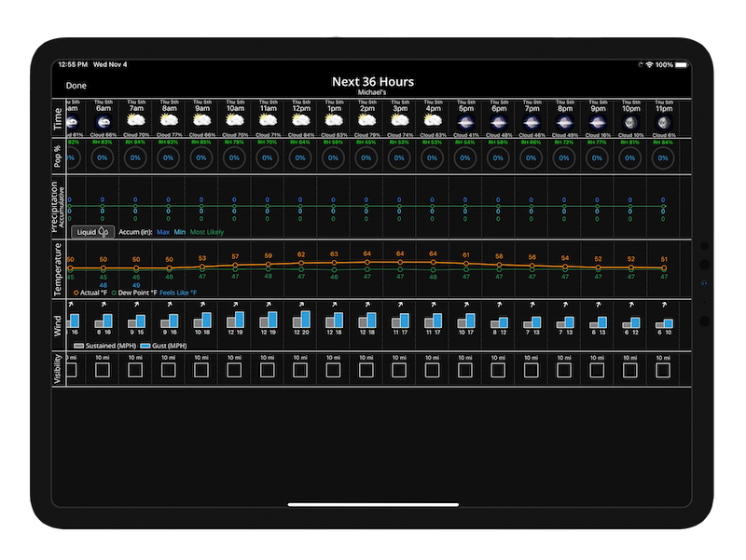Select the 12pm partly sunny forecast icon
This screenshot has width=746, height=560.
coord(301,121)
